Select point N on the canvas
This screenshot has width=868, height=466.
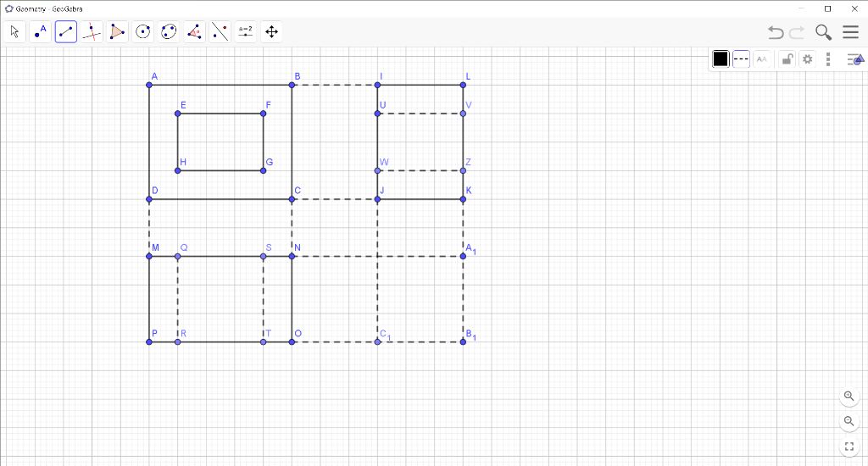coord(292,256)
